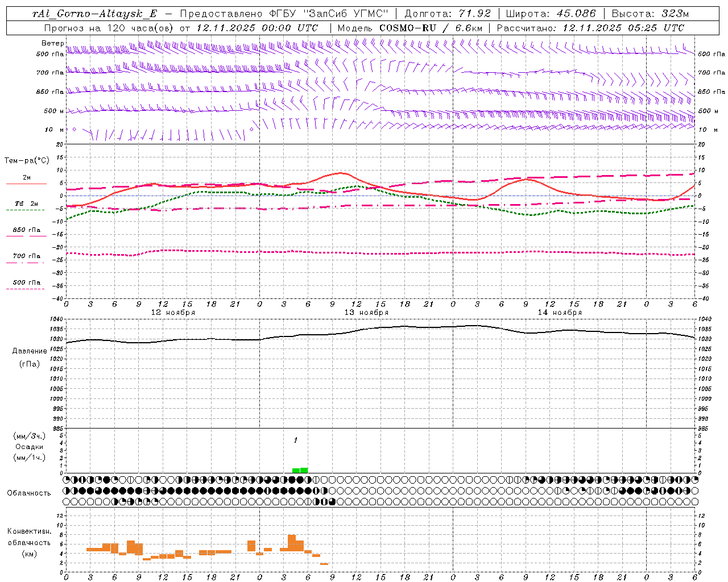
Task: Click the Ветер panel label
Action: coord(52,43)
